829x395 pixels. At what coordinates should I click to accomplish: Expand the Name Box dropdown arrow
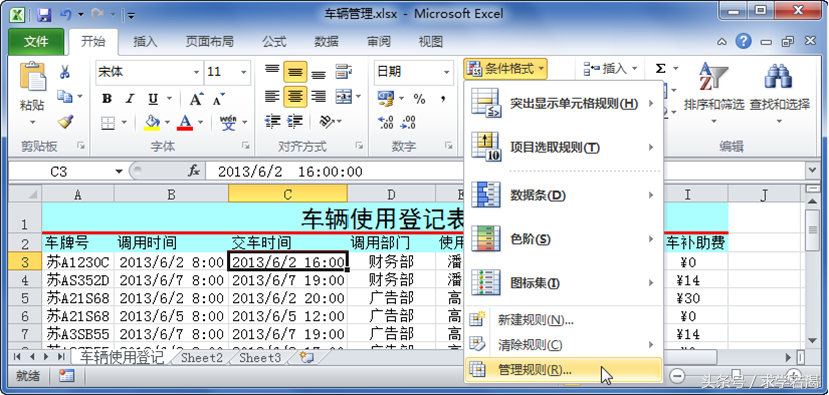pyautogui.click(x=119, y=171)
